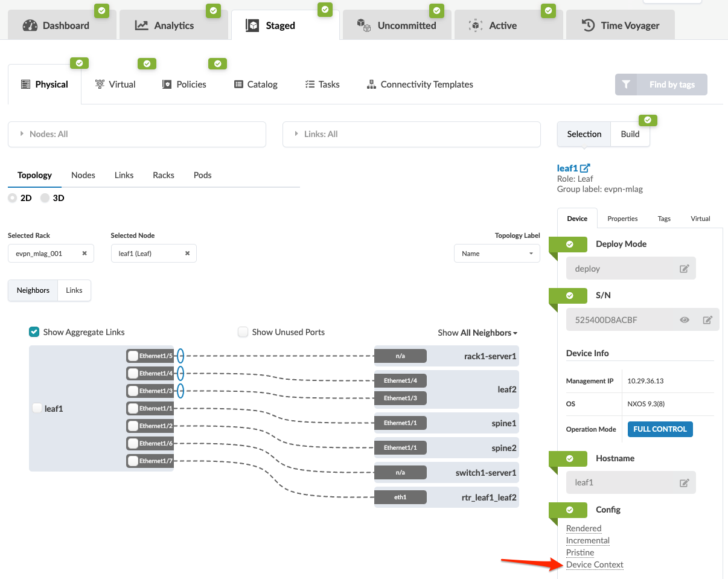The height and width of the screenshot is (579, 728).
Task: Open the Show All Neighbors dropdown
Action: pos(477,333)
